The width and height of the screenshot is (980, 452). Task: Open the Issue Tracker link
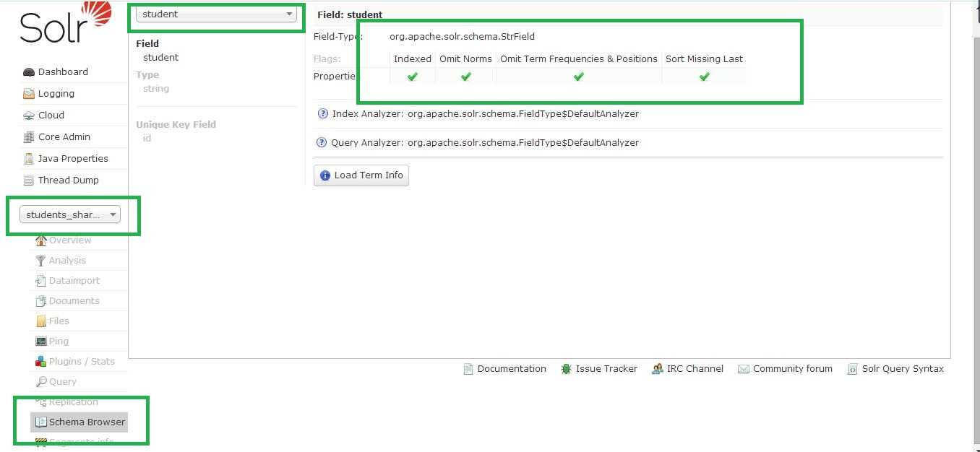click(606, 368)
